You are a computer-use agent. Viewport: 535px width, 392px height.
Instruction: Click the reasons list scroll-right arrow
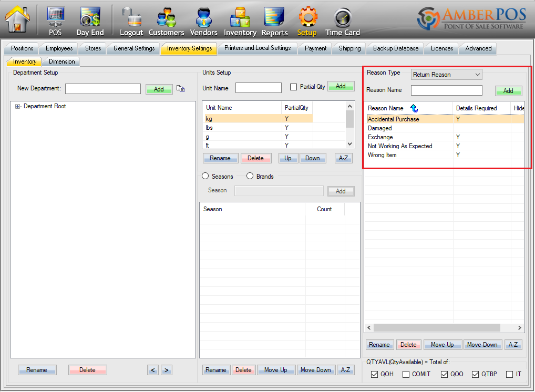tap(520, 327)
